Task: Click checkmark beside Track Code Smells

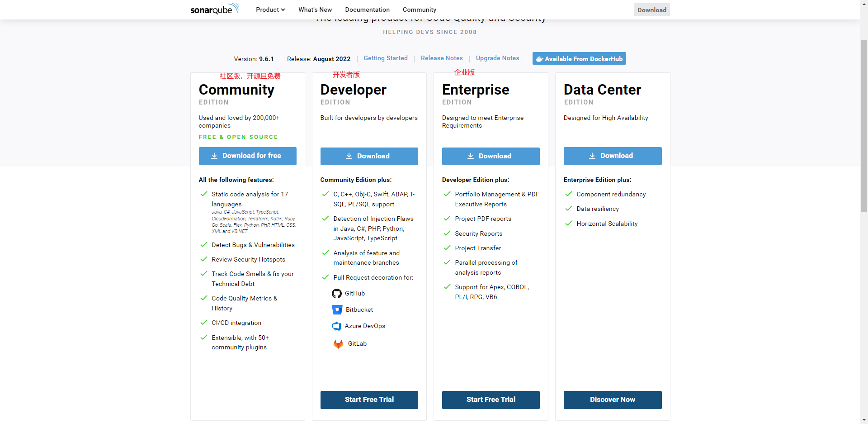Action: pos(204,273)
